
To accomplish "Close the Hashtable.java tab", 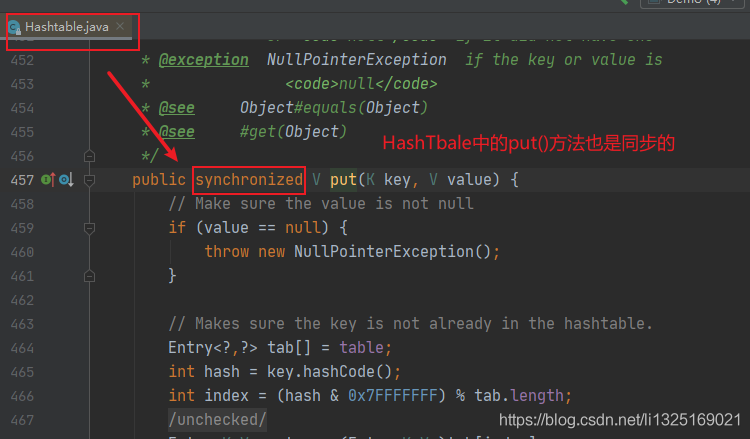I will [121, 26].
